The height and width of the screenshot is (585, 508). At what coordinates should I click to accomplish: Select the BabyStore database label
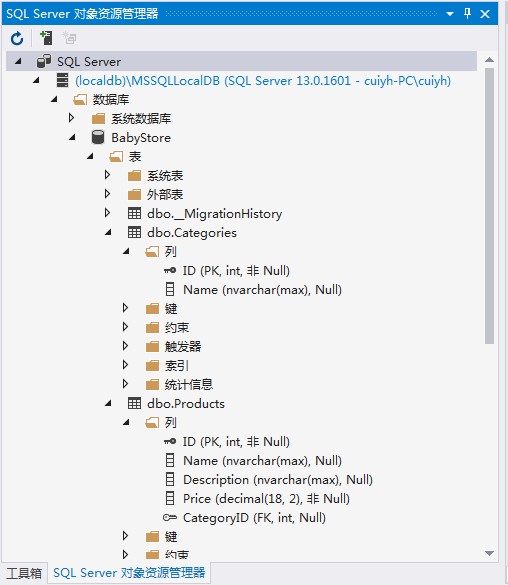coord(141,138)
